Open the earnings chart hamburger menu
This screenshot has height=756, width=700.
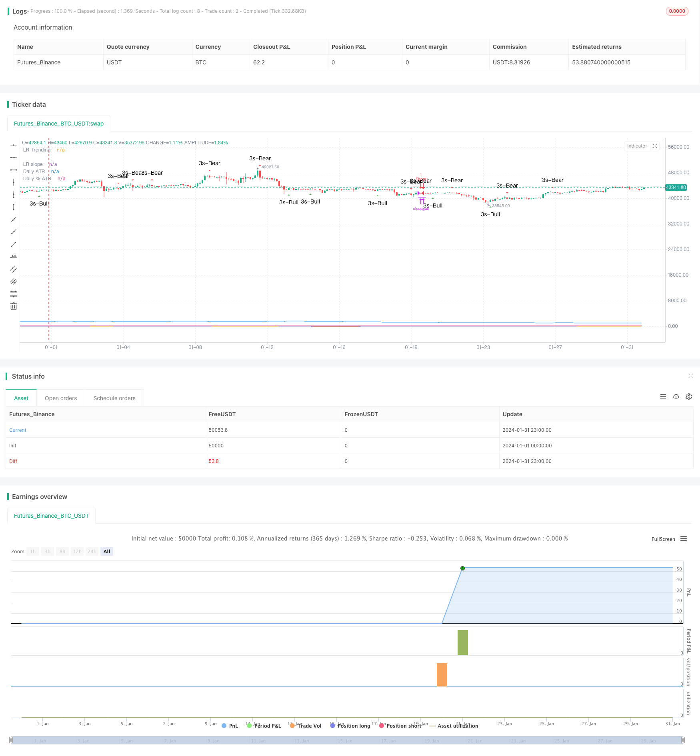click(684, 539)
